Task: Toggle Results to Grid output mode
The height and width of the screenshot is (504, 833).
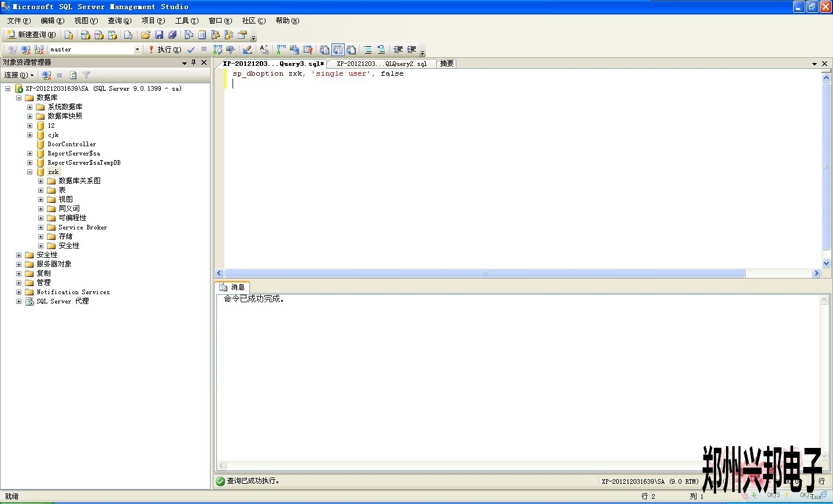Action: pos(338,50)
